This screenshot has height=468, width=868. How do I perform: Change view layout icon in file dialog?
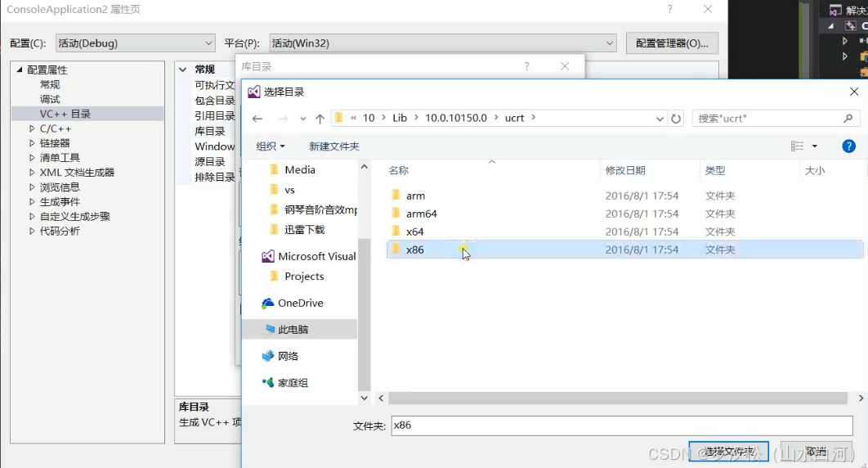pyautogui.click(x=797, y=146)
